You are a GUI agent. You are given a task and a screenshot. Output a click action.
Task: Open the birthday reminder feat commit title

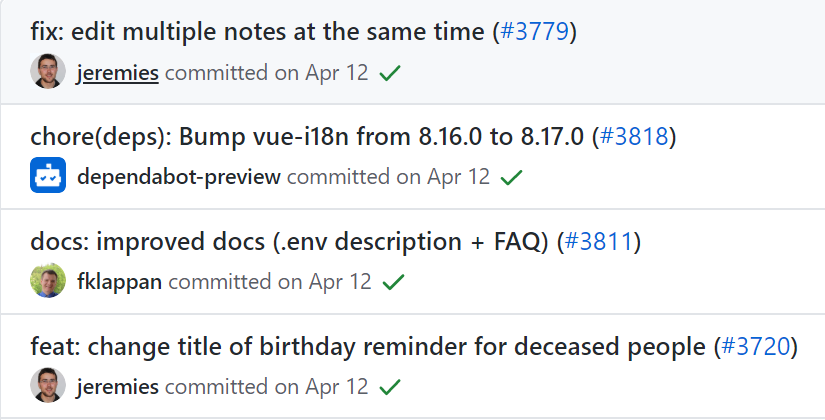[x=370, y=348]
